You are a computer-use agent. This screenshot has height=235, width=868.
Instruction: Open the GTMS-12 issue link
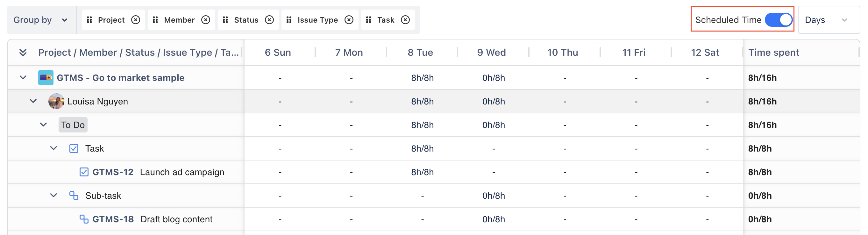pyautogui.click(x=113, y=172)
